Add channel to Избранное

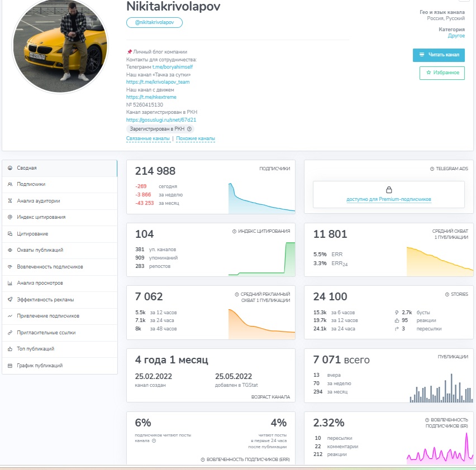coord(442,73)
